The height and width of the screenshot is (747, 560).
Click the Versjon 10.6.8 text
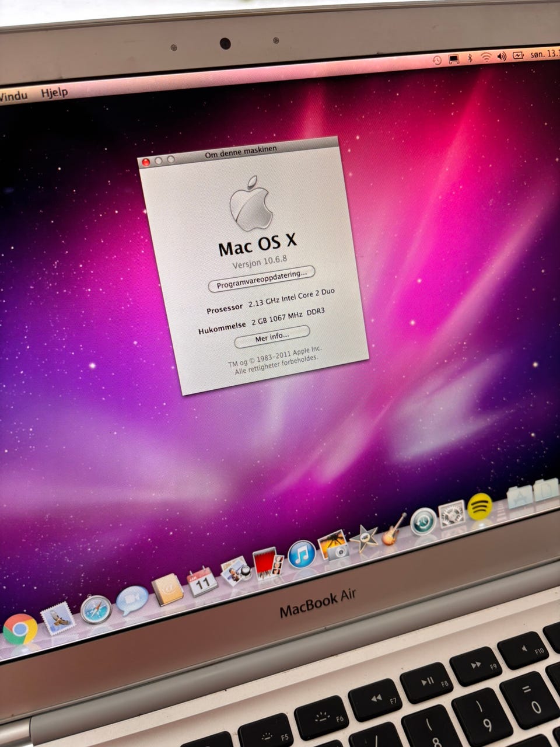[x=259, y=262]
